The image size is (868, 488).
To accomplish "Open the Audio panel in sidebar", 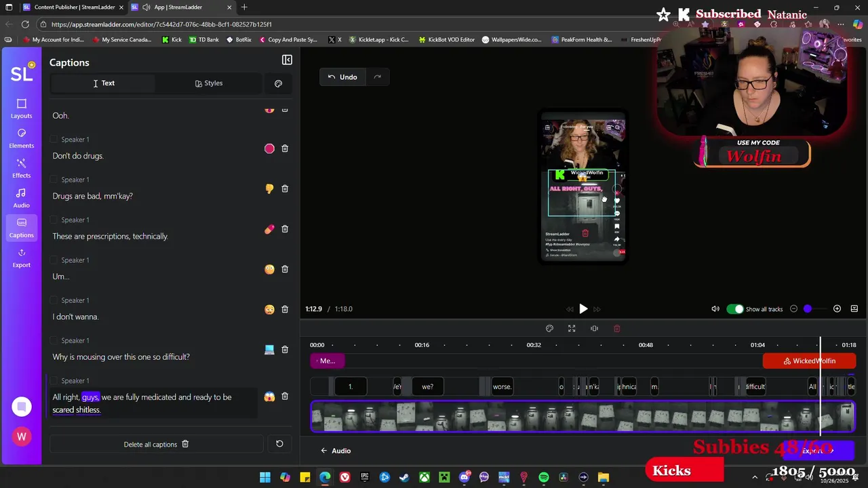I will [21, 198].
